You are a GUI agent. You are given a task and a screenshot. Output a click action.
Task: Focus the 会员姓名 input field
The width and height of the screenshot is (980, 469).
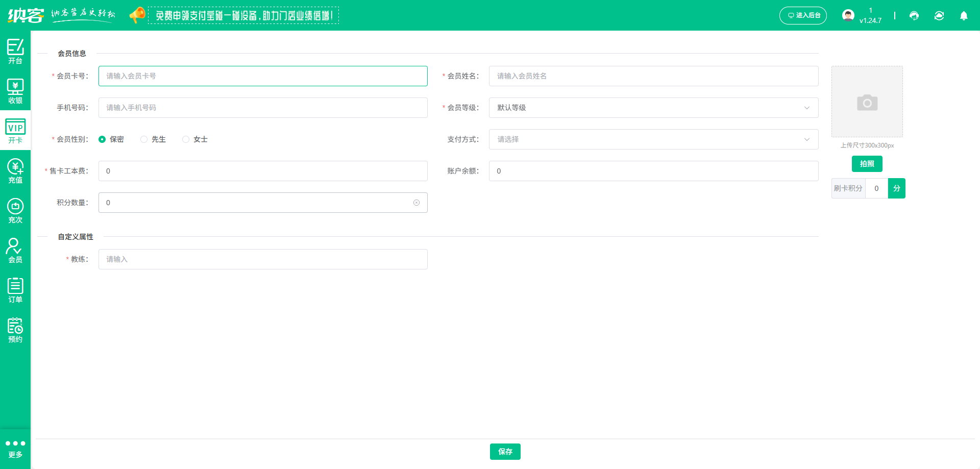click(x=653, y=76)
